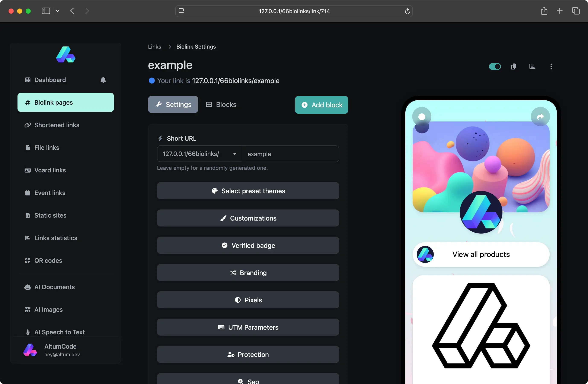Expand the Customizations section
Screen dimensions: 588x384
(x=248, y=218)
